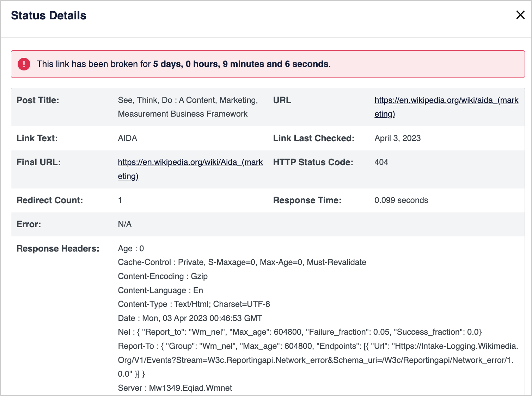Select the 'Server : Mw1349.Eqiad.Wmnet' line

coord(175,388)
